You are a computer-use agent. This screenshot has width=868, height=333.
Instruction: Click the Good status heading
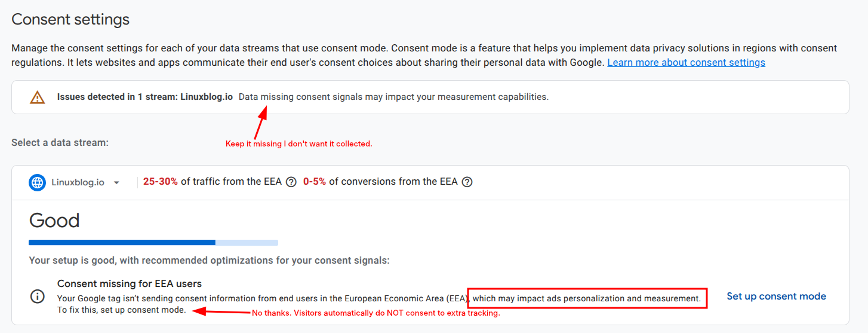54,221
